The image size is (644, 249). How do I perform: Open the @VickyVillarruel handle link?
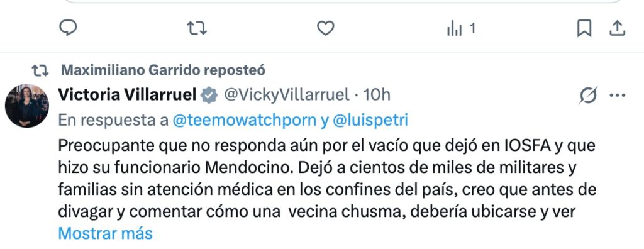coord(286,95)
